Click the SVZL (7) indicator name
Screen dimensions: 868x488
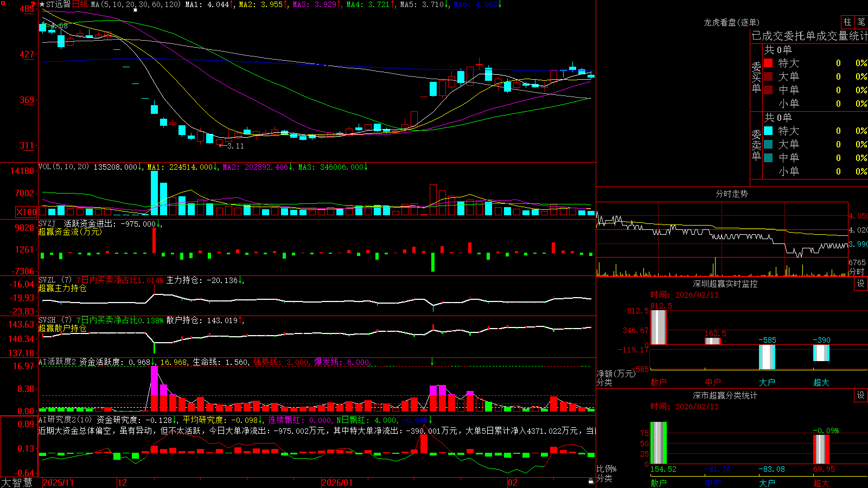55,280
